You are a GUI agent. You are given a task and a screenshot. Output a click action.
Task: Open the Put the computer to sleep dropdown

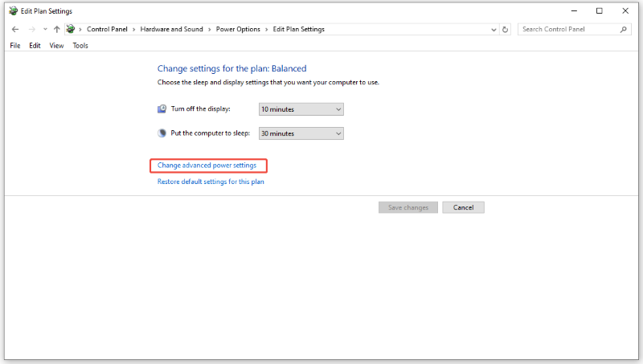click(301, 133)
